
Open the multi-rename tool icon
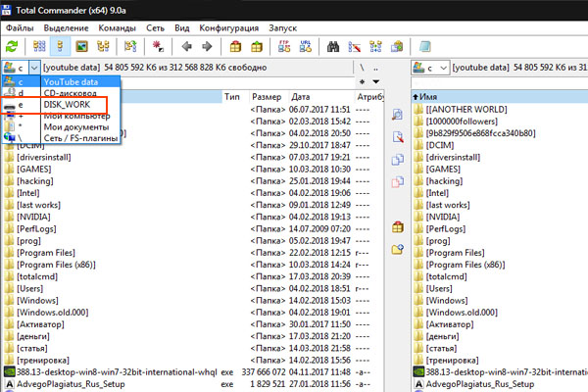point(355,46)
